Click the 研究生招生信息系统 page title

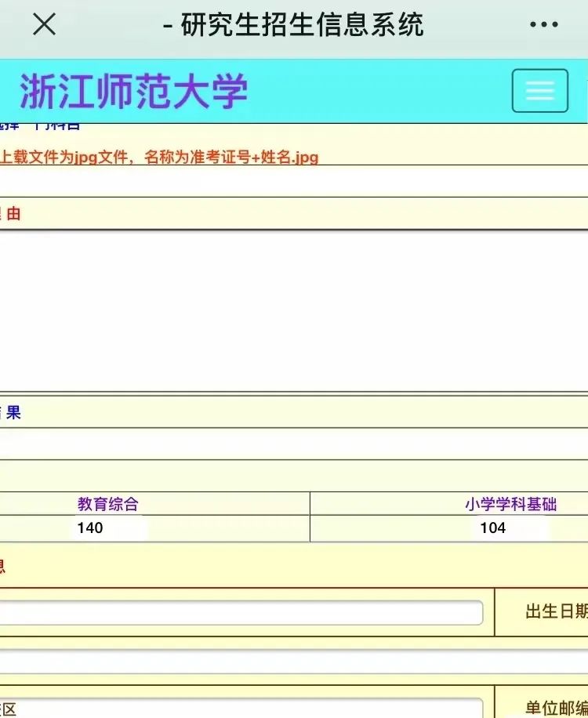pos(302,25)
